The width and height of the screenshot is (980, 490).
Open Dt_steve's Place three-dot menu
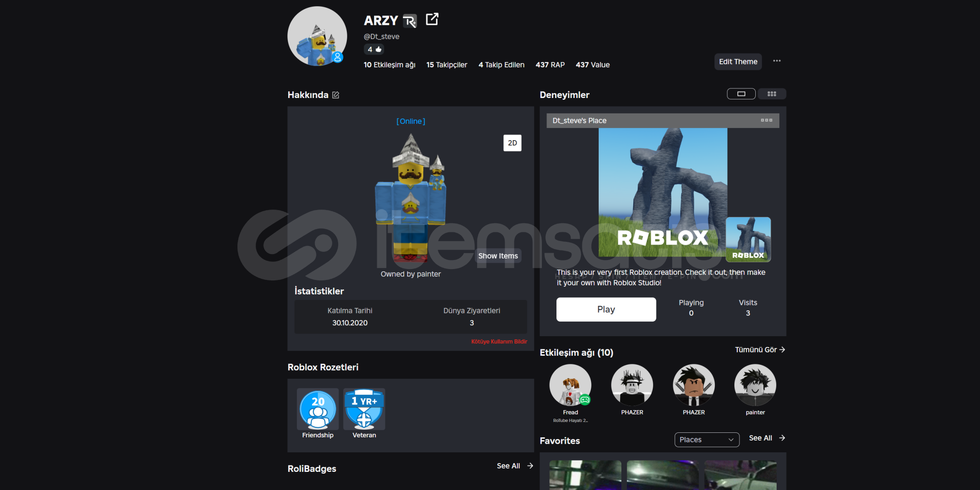point(766,120)
